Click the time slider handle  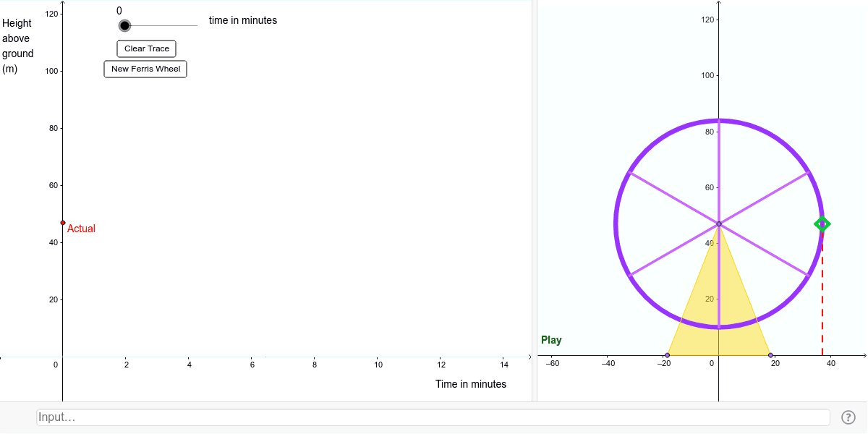(x=124, y=26)
